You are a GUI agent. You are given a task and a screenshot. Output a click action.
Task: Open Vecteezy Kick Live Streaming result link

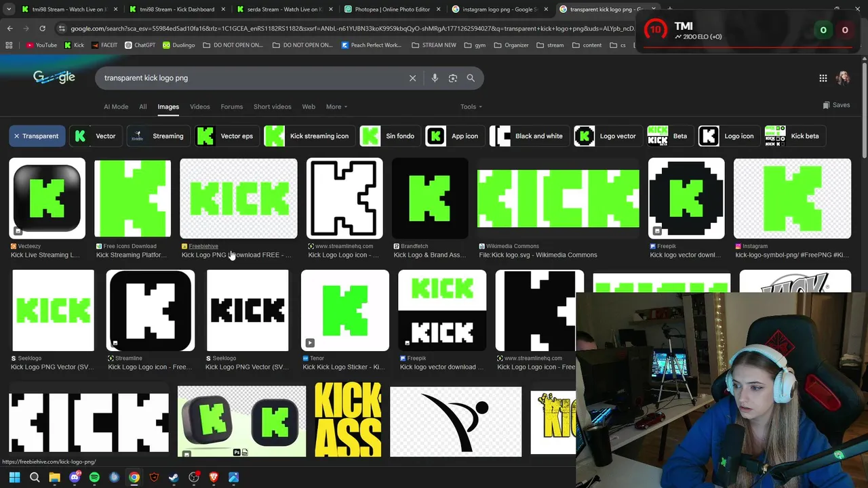pyautogui.click(x=45, y=255)
